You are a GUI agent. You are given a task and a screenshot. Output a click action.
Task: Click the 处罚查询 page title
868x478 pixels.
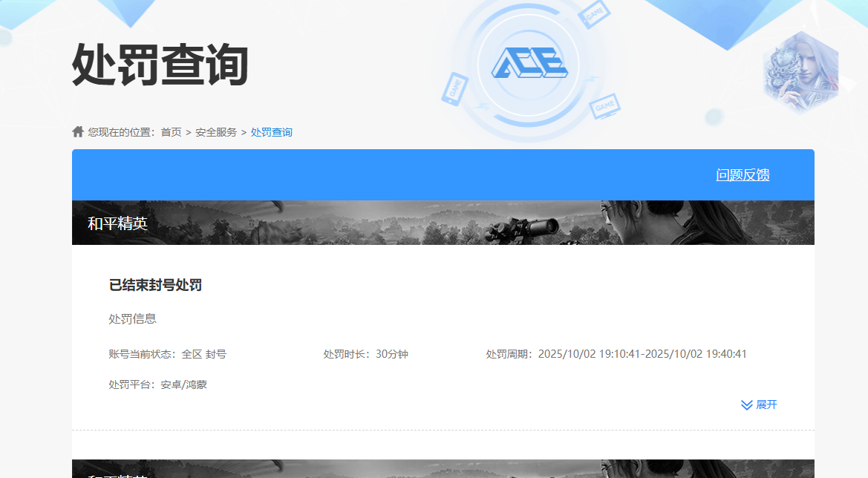pyautogui.click(x=158, y=65)
